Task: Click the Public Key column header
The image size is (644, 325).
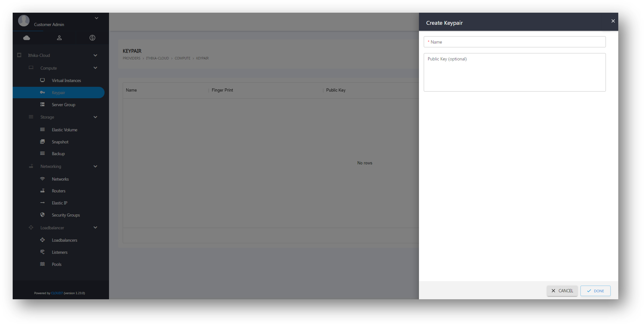Action: pyautogui.click(x=336, y=90)
